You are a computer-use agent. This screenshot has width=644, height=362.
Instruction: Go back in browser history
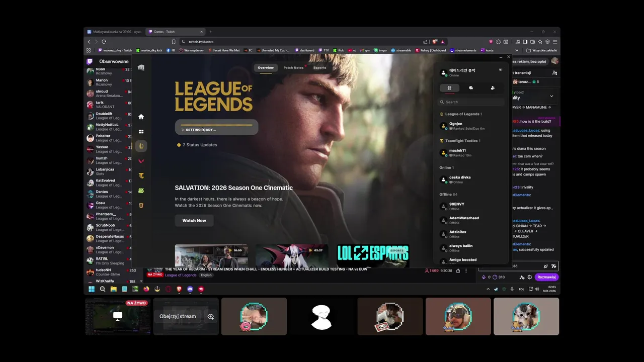89,42
